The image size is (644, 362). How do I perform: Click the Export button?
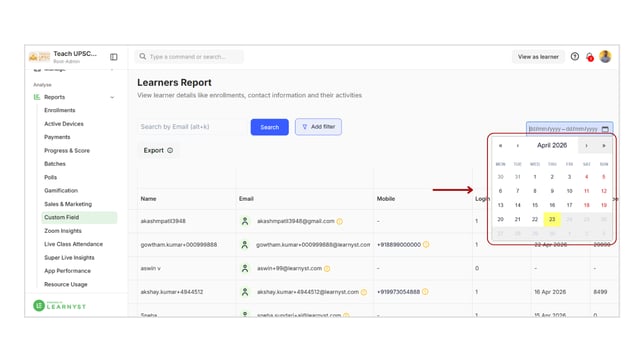coord(158,150)
